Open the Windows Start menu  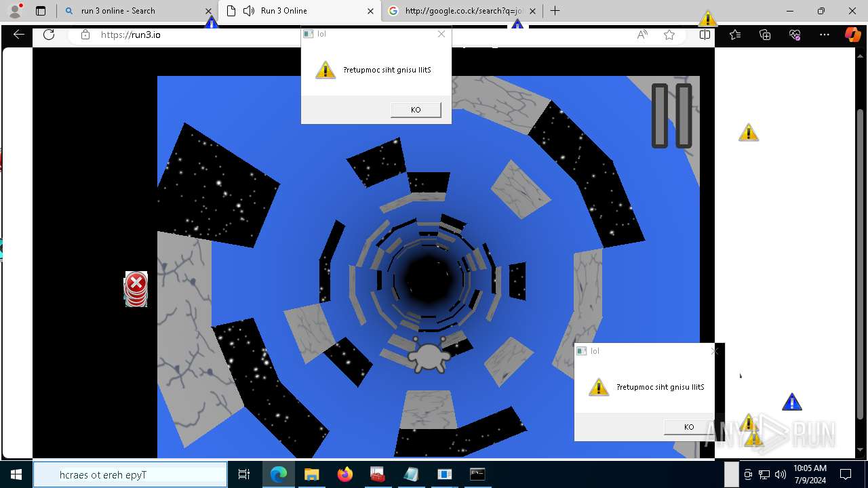tap(16, 474)
